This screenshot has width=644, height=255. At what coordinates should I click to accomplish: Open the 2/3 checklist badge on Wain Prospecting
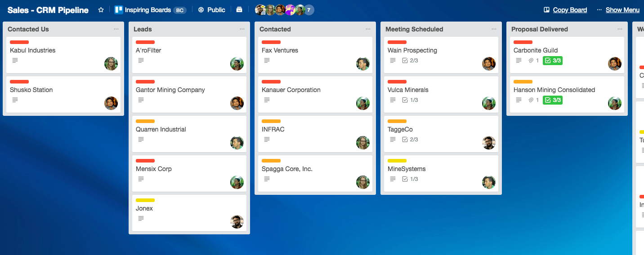tap(410, 61)
